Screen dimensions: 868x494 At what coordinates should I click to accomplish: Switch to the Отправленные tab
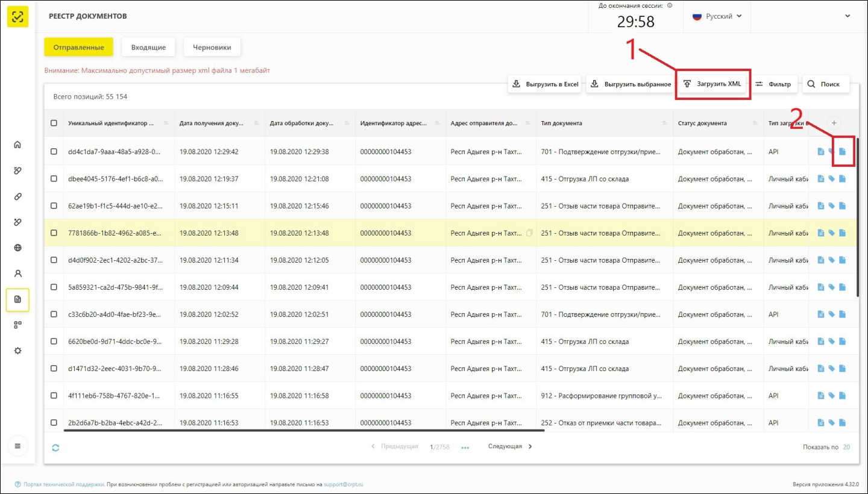tap(78, 47)
